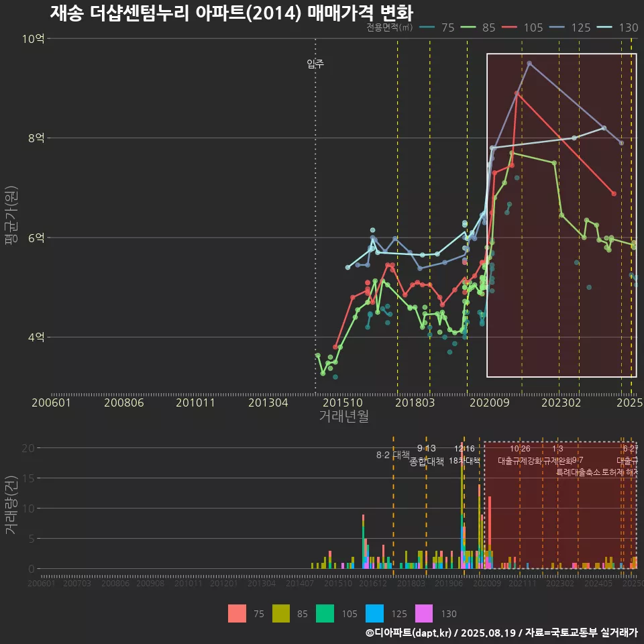Click the 8억 y-axis label
This screenshot has height=644, width=644.
[x=36, y=138]
